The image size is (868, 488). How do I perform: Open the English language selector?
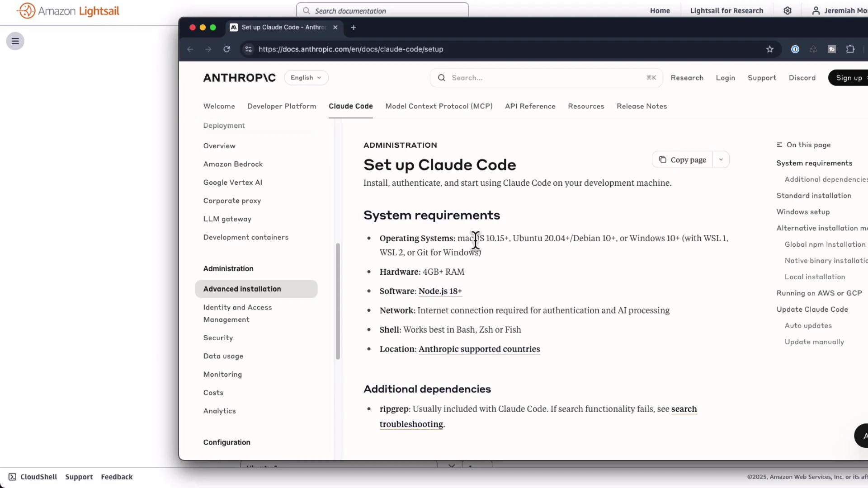pyautogui.click(x=306, y=77)
